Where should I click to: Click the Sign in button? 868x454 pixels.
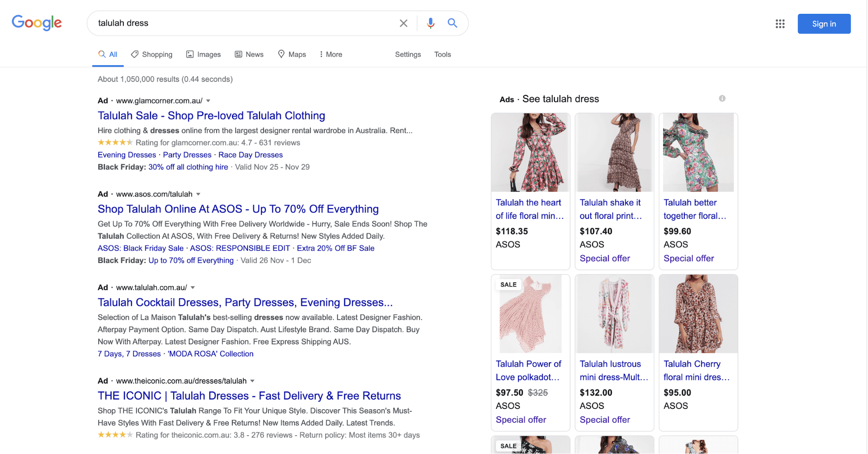point(824,24)
